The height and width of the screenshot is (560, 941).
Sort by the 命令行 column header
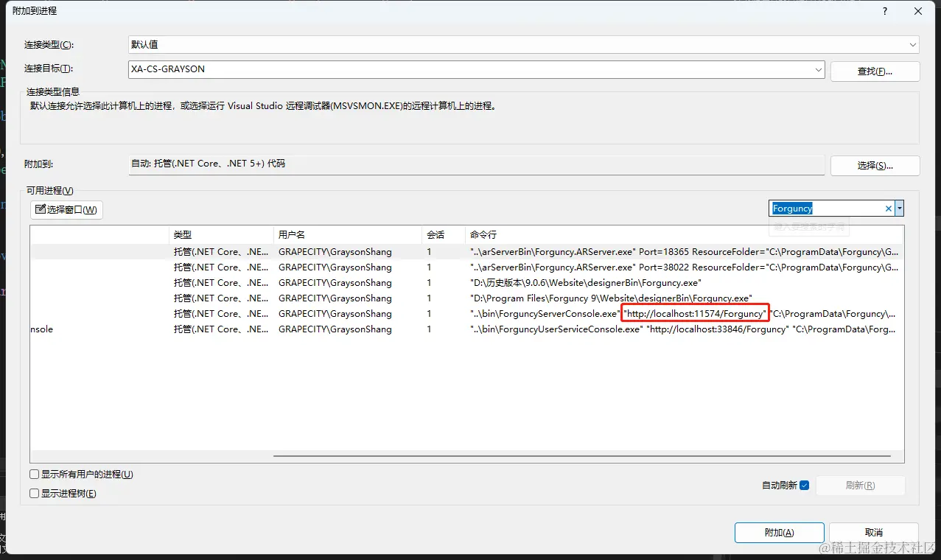coord(684,234)
